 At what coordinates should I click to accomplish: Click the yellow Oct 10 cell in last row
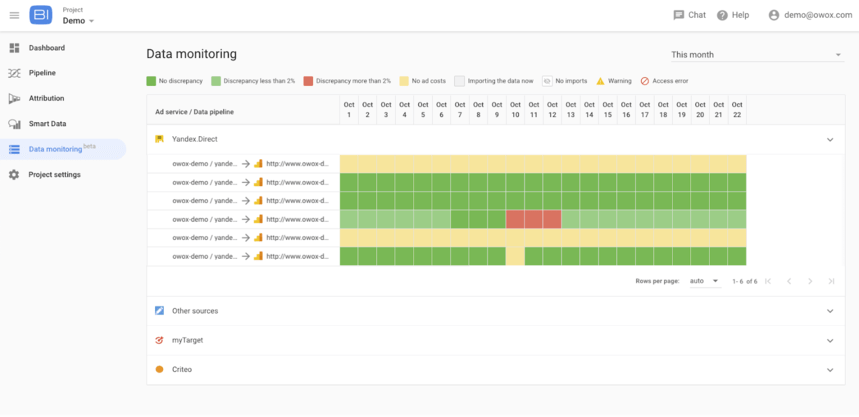(515, 256)
